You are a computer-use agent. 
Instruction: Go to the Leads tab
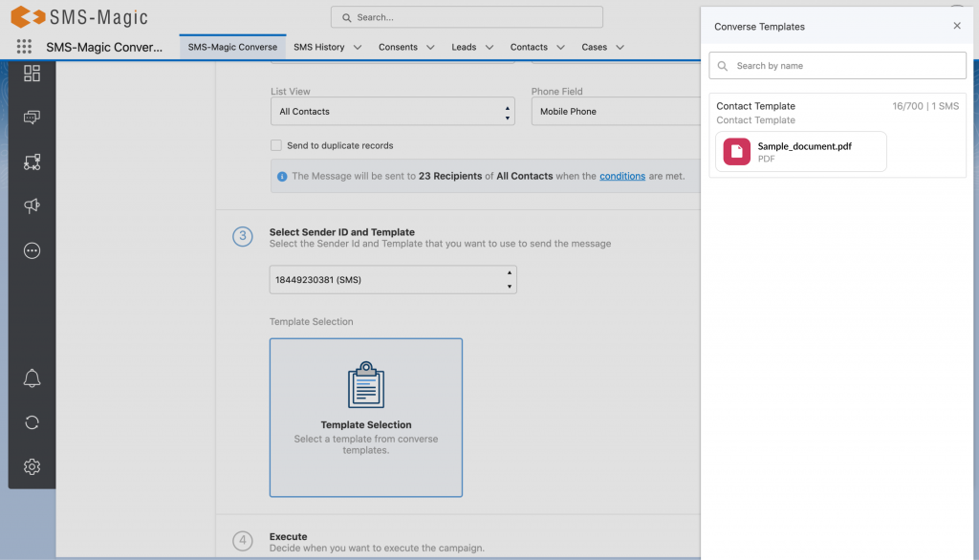[x=464, y=47]
